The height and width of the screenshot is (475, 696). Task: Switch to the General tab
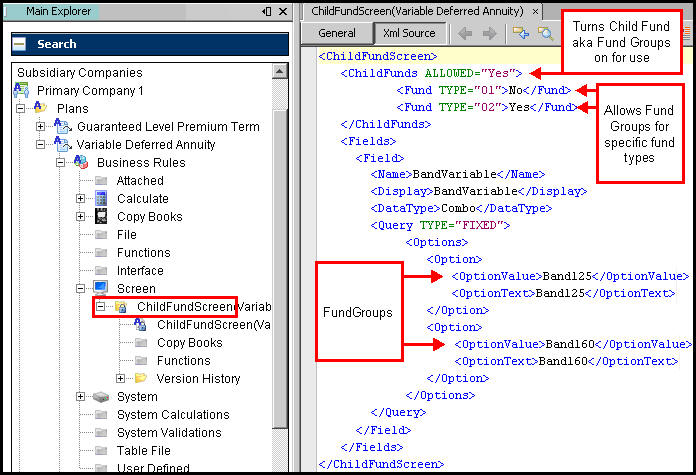(x=336, y=33)
